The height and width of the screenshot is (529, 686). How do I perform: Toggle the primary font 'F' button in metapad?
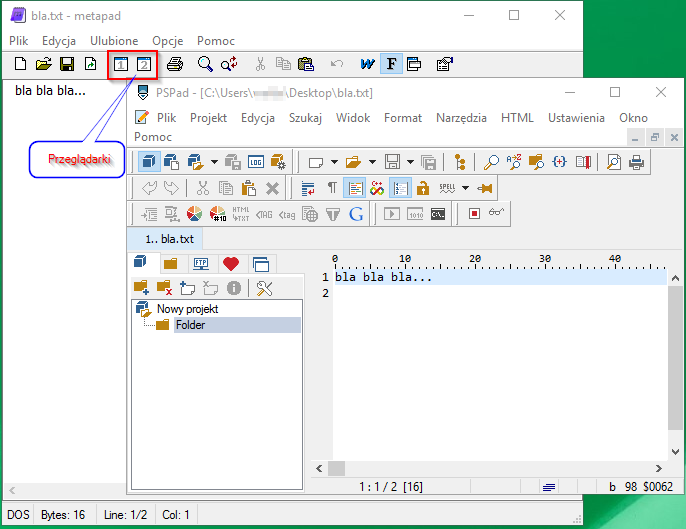(391, 64)
